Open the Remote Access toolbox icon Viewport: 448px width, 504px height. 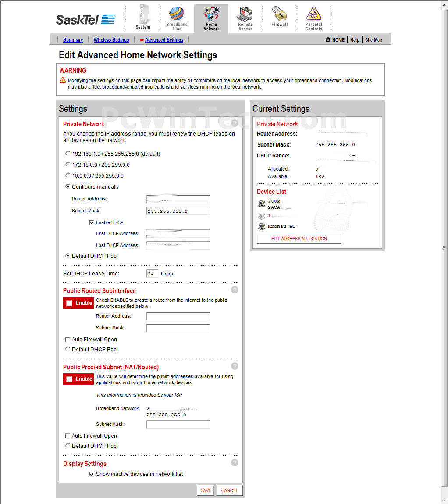click(x=245, y=14)
